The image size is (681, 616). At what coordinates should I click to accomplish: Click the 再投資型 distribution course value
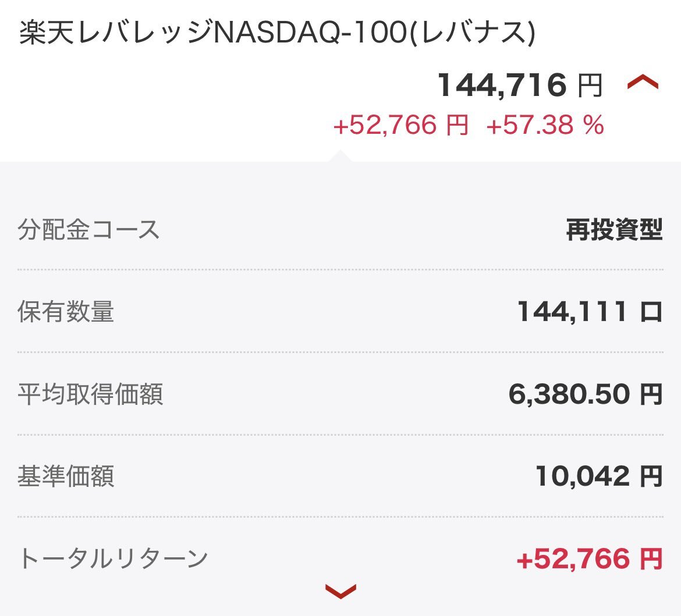615,230
